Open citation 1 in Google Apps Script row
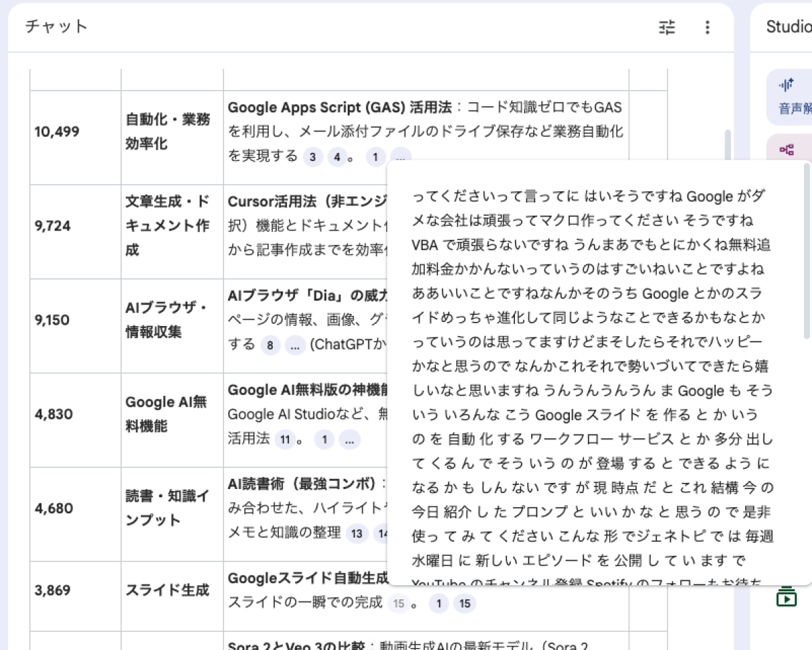This screenshot has width=812, height=650. point(376,157)
